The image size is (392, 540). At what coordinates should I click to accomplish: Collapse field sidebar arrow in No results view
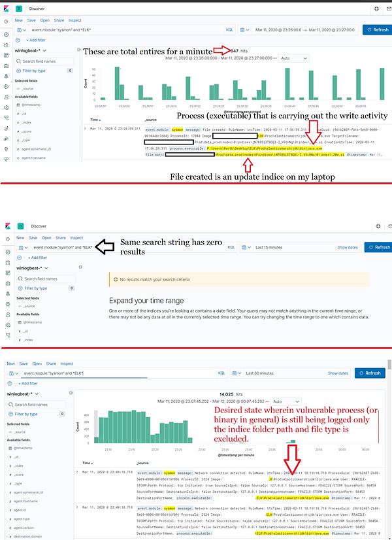tap(80, 267)
